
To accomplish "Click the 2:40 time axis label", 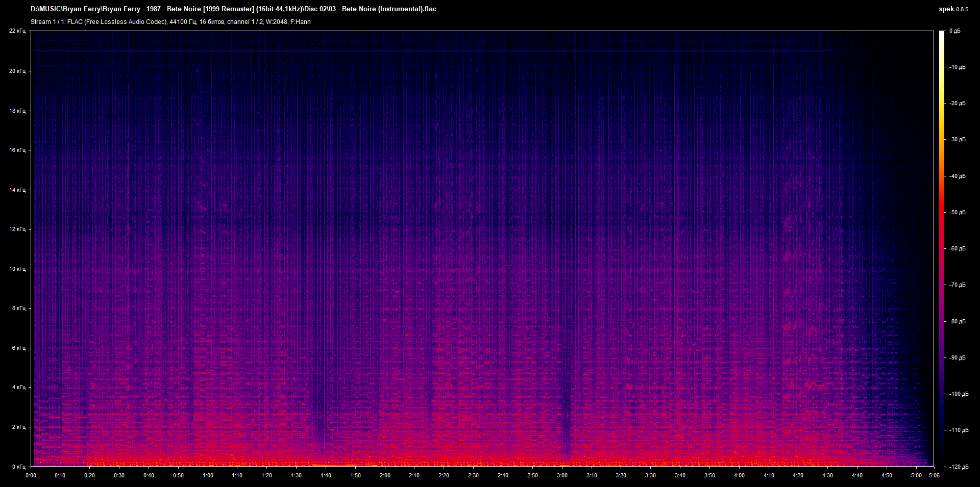I will [x=503, y=475].
